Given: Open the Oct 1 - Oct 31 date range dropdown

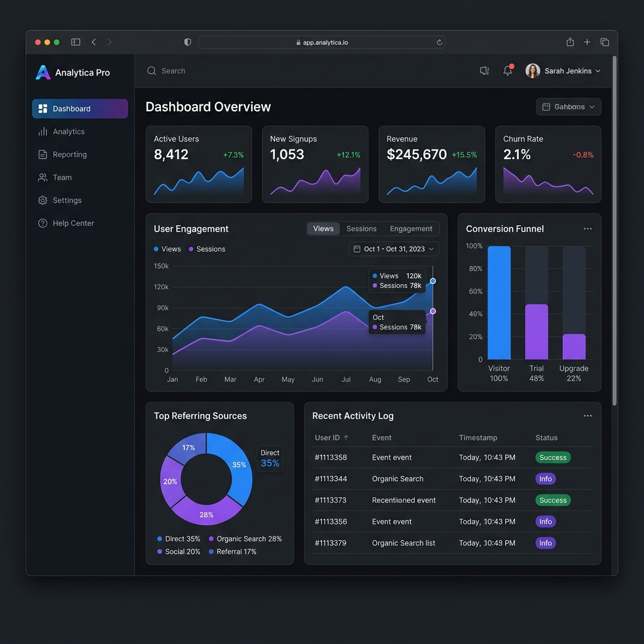Looking at the screenshot, I should click(393, 248).
